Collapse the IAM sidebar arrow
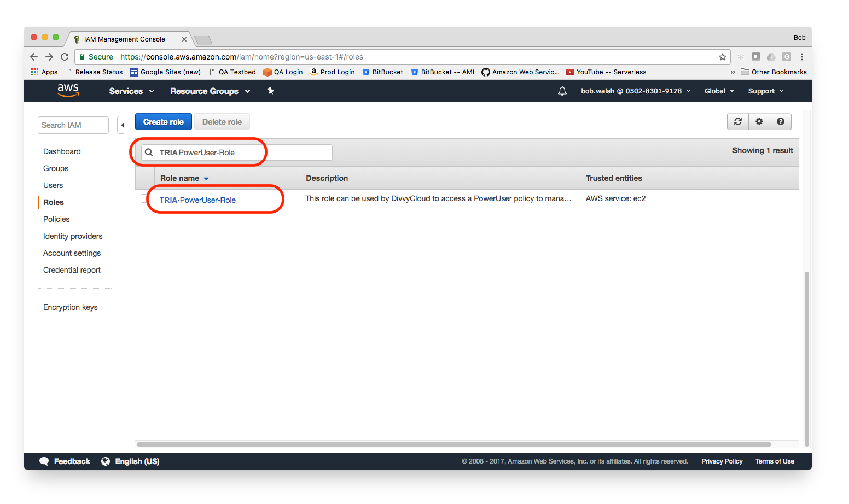 (x=123, y=125)
